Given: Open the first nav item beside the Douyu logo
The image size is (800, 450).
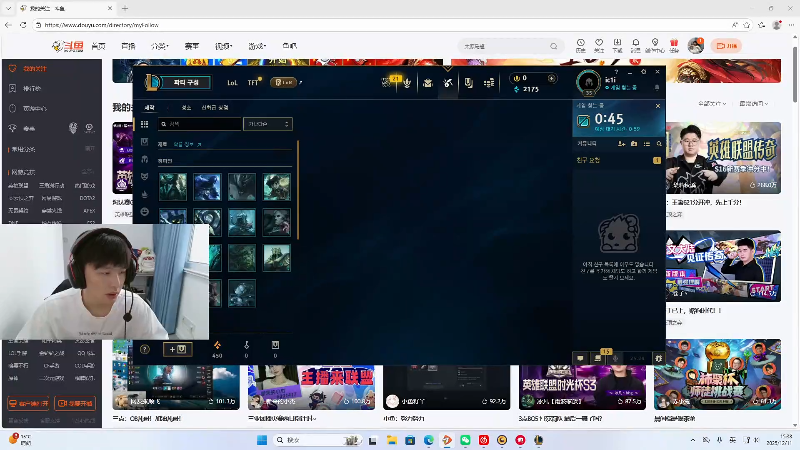Looking at the screenshot, I should tap(98, 46).
